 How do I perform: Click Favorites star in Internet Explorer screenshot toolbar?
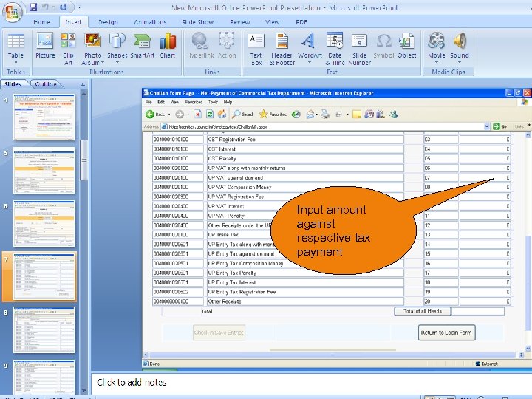click(x=273, y=115)
